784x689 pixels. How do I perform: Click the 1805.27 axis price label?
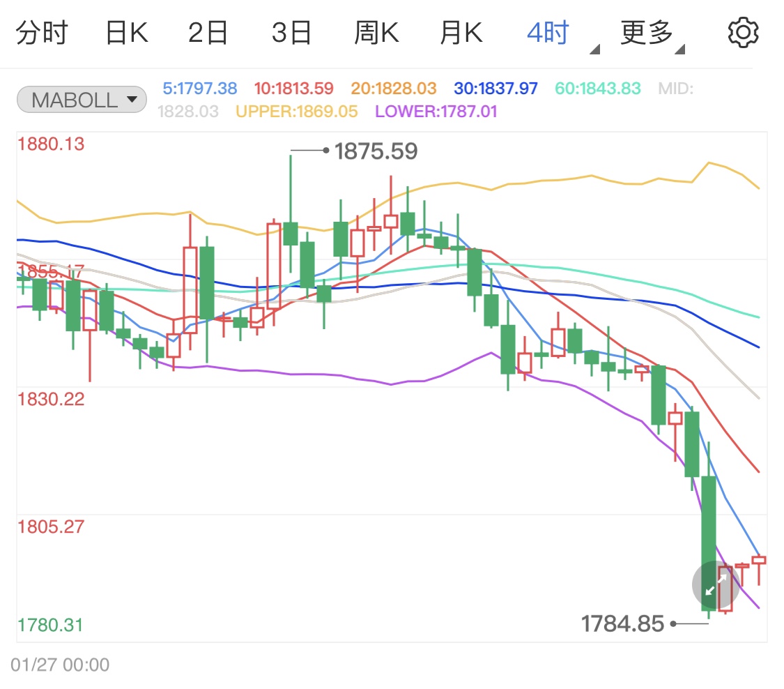(51, 527)
